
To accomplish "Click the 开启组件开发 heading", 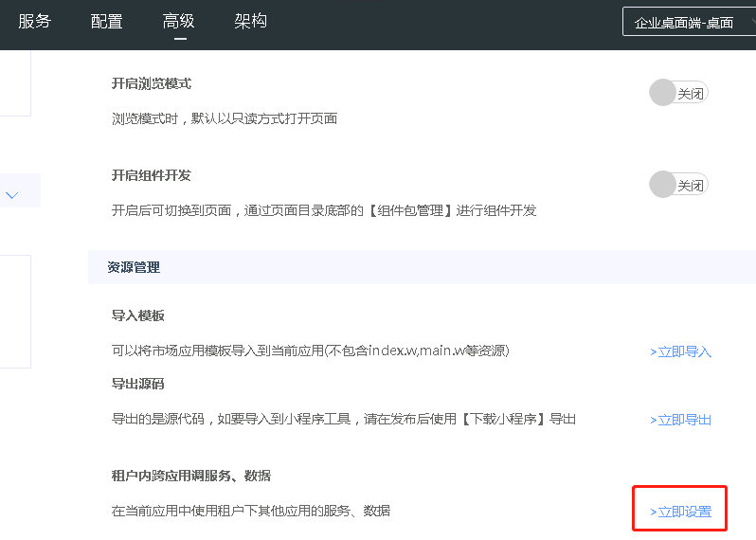I will [152, 175].
